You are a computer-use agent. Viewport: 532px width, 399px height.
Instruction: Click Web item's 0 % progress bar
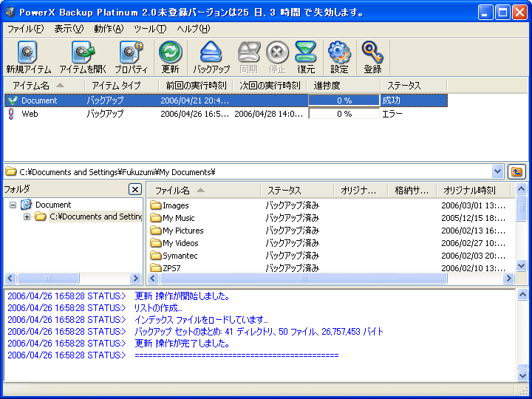click(x=344, y=114)
